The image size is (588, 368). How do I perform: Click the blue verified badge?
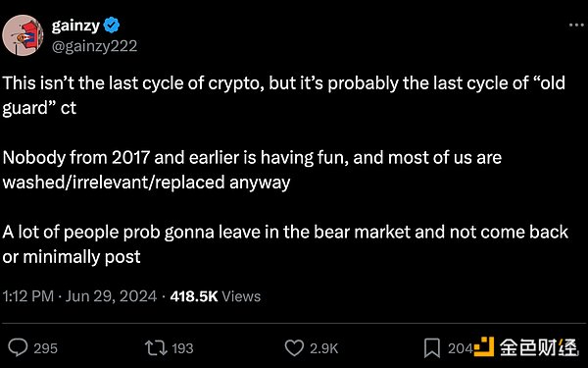tap(112, 26)
